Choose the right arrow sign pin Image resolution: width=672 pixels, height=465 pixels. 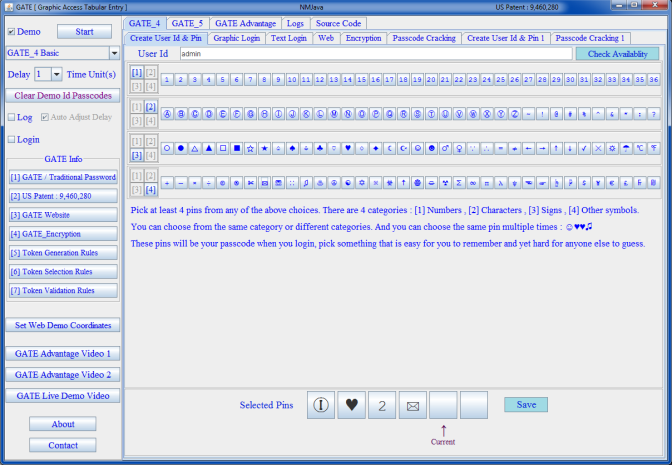pyautogui.click(x=542, y=148)
